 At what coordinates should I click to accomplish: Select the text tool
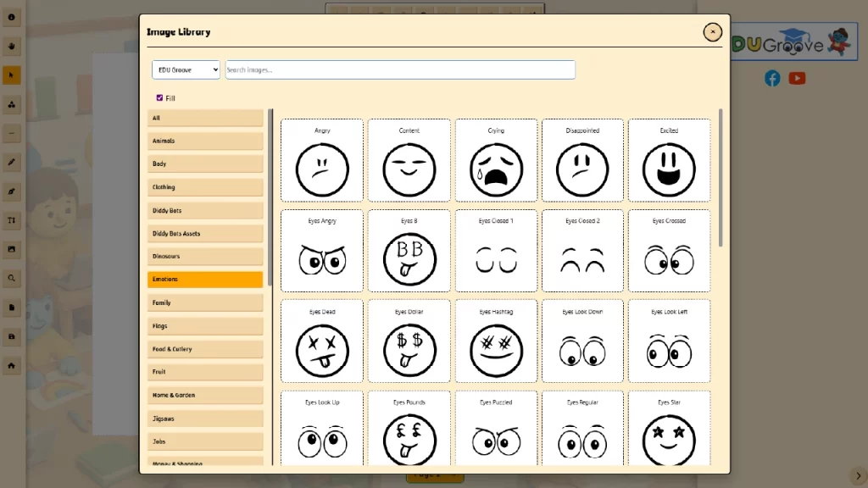coord(12,220)
